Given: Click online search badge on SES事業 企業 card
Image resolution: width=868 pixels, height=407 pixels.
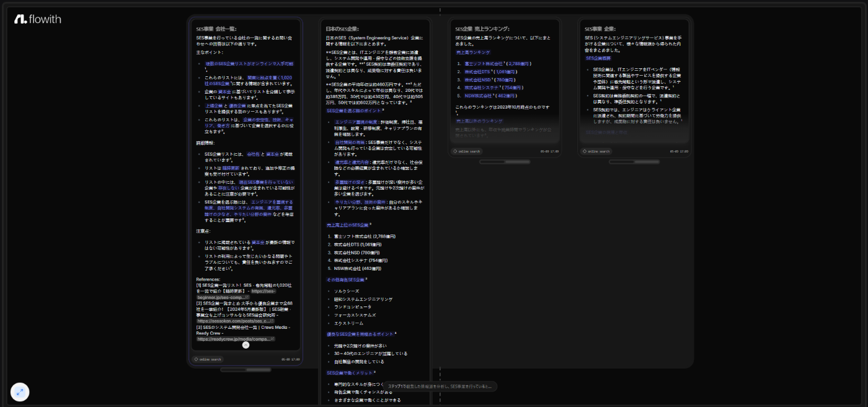Looking at the screenshot, I should point(596,151).
